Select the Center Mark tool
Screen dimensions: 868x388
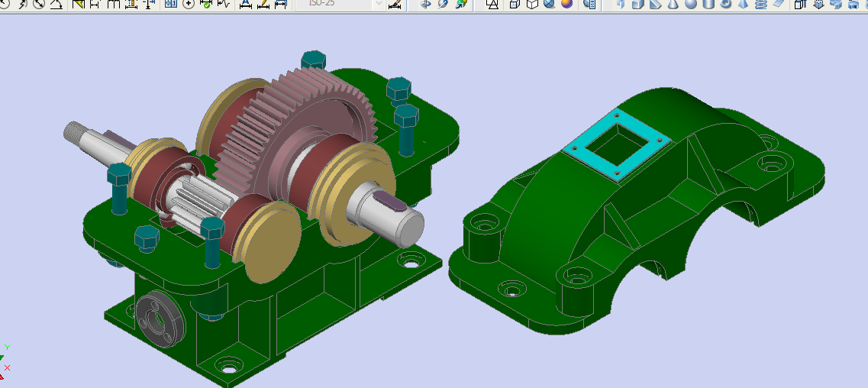[189, 3]
